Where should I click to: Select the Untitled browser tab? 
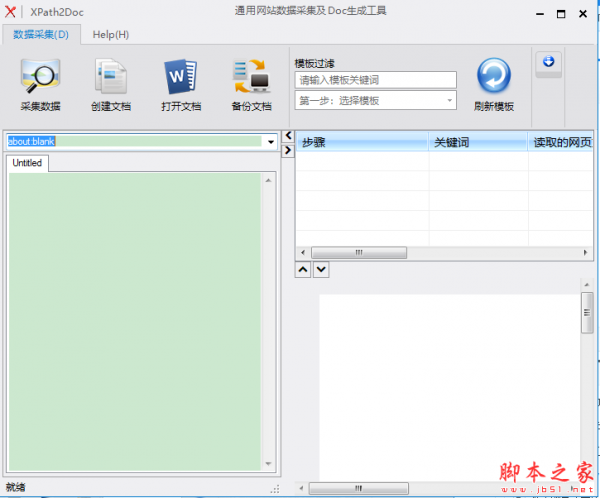[27, 163]
